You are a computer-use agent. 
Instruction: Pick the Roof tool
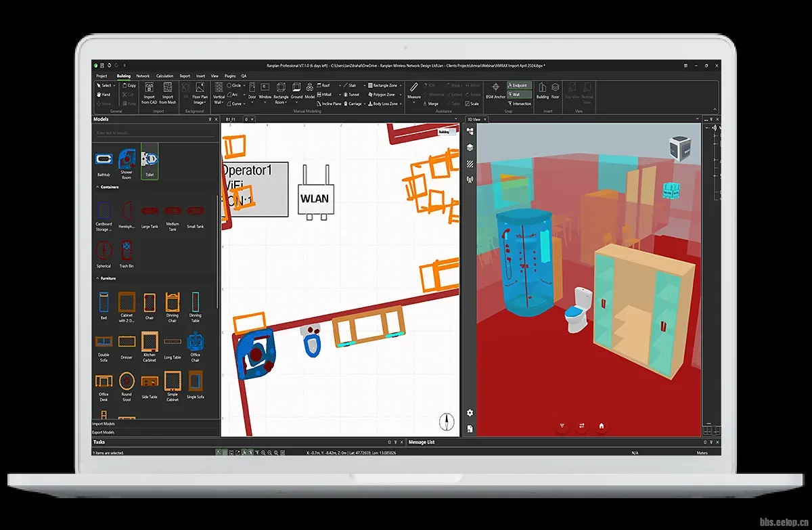click(323, 86)
